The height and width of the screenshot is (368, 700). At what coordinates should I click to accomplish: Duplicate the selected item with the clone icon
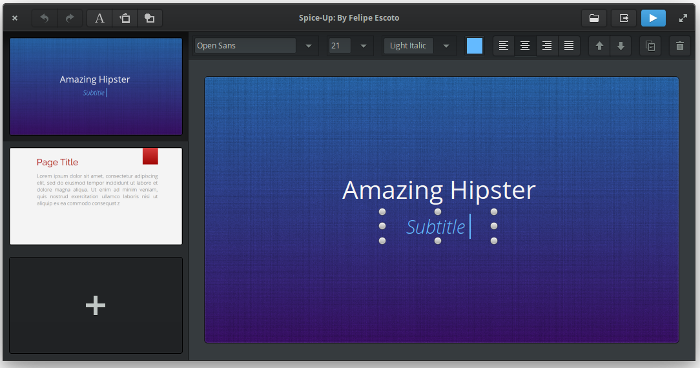point(650,46)
